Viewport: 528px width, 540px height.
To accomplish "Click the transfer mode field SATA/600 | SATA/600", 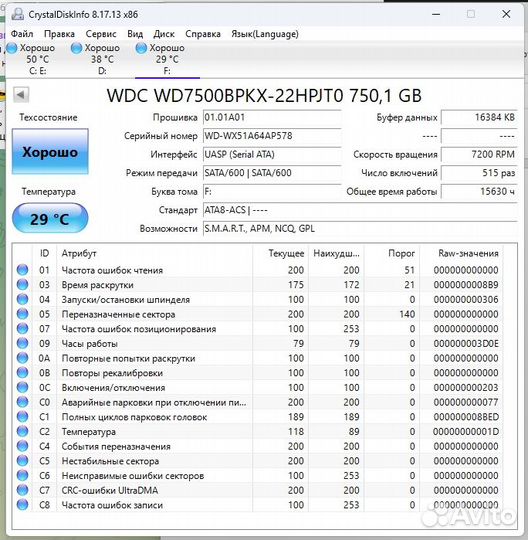I will tap(272, 173).
